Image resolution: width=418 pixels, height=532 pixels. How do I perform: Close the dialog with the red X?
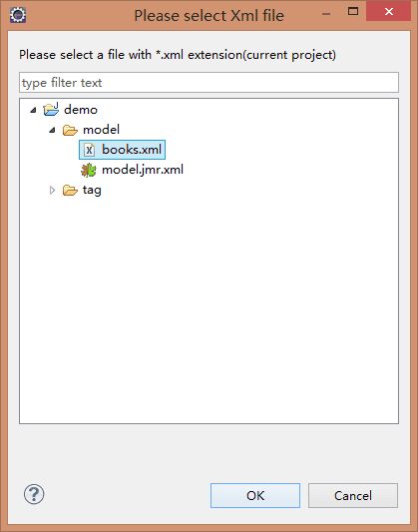click(388, 12)
